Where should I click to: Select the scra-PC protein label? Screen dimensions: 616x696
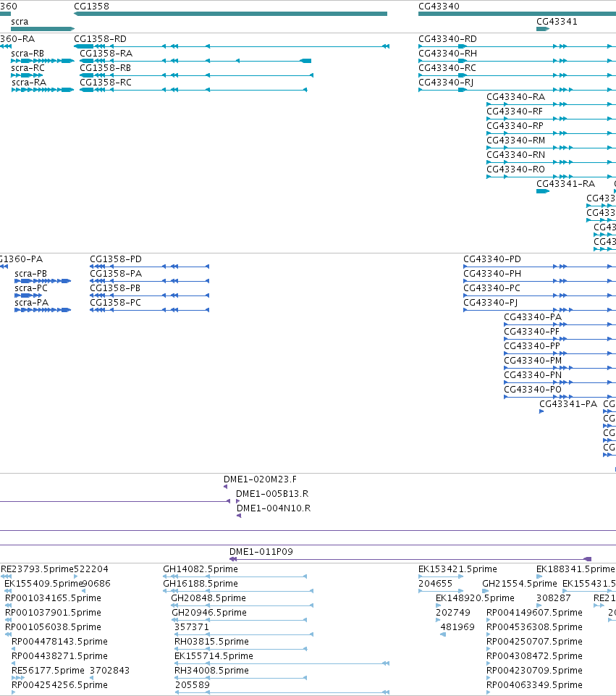pos(30,288)
